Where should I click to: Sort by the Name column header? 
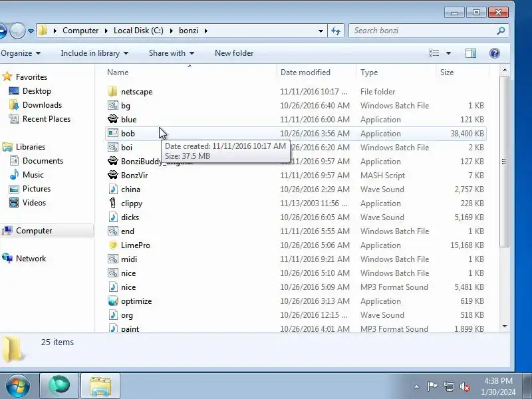pos(190,72)
